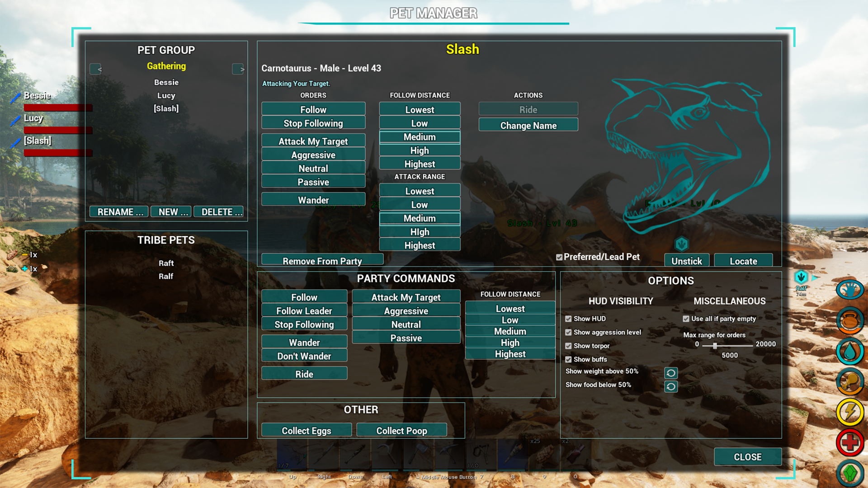Image resolution: width=868 pixels, height=488 pixels.
Task: Toggle the Show torpor checkbox
Action: tap(568, 346)
